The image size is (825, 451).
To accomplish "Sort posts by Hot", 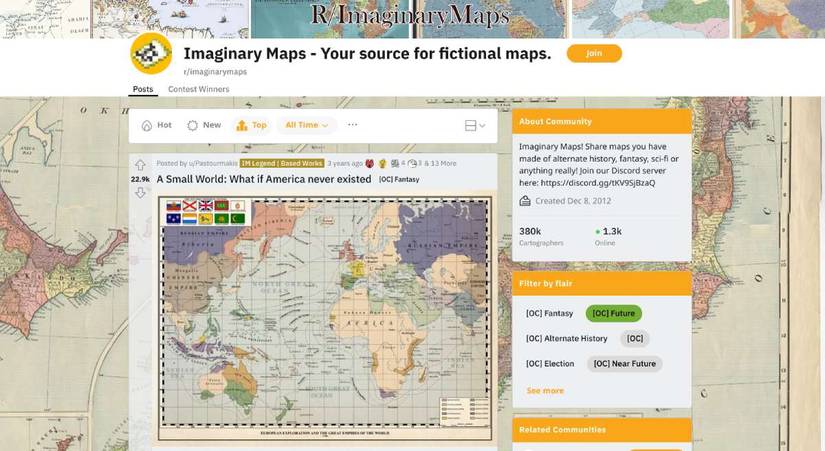I will (x=157, y=125).
